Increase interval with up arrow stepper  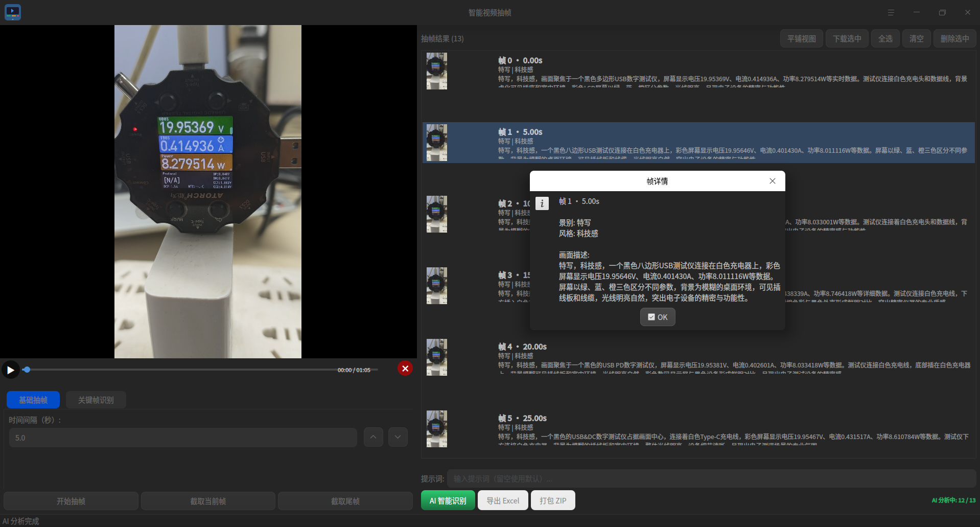tap(373, 437)
